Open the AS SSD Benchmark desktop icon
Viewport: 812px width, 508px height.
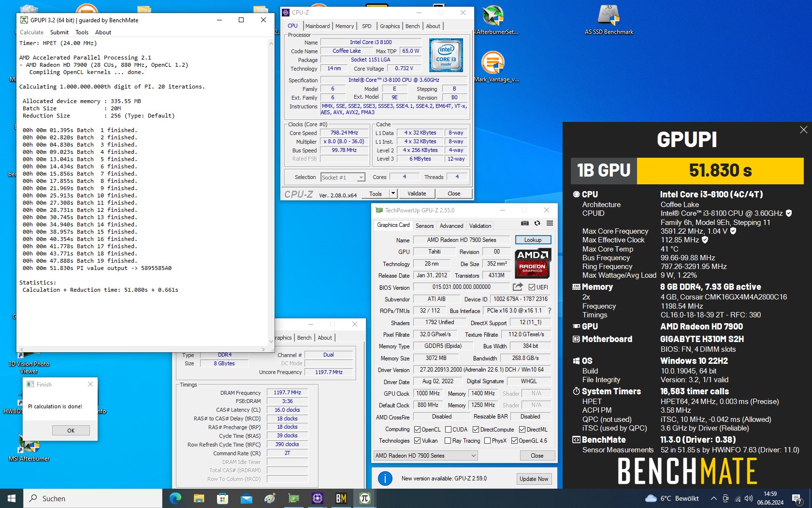[609, 19]
